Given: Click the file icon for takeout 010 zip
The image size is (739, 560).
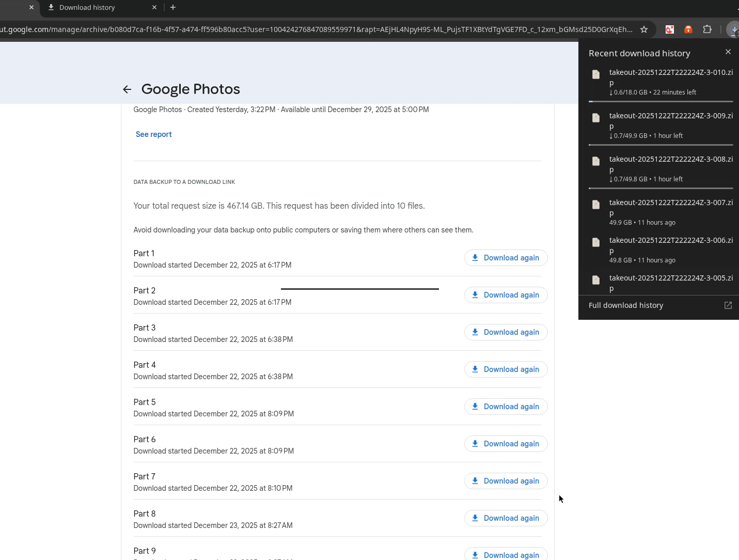Looking at the screenshot, I should [x=596, y=74].
